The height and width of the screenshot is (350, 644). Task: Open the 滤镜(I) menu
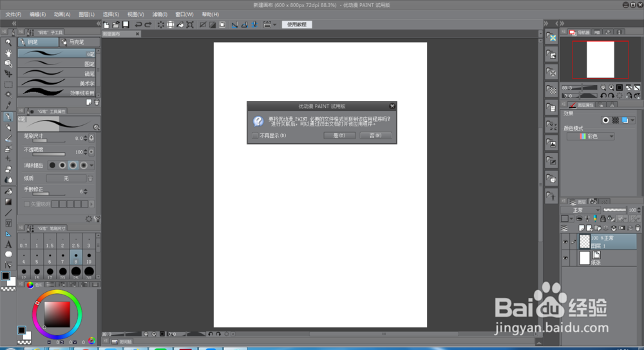point(160,14)
